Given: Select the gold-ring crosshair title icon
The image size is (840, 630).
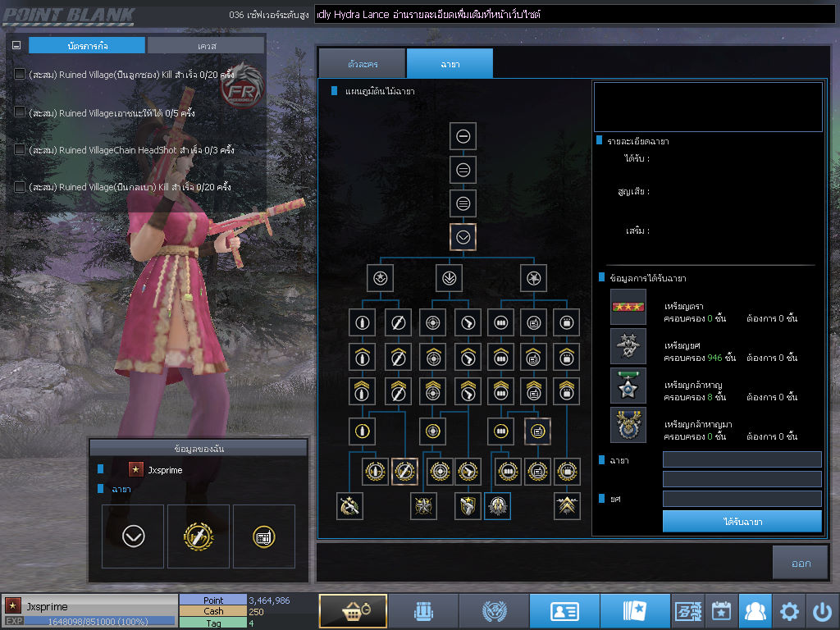Looking at the screenshot, I should tap(433, 431).
